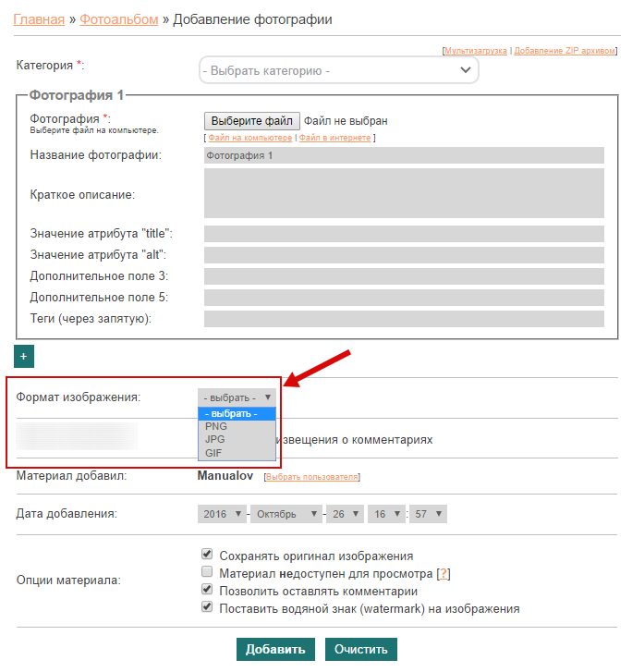Go to 'Фотоальбом' breadcrumb link
Image resolution: width=632 pixels, height=672 pixels.
tap(118, 18)
